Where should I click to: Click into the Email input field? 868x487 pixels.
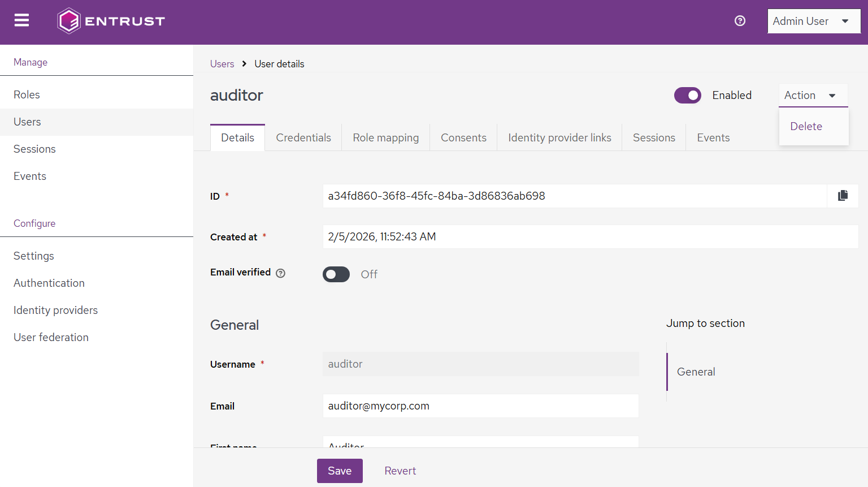click(480, 406)
